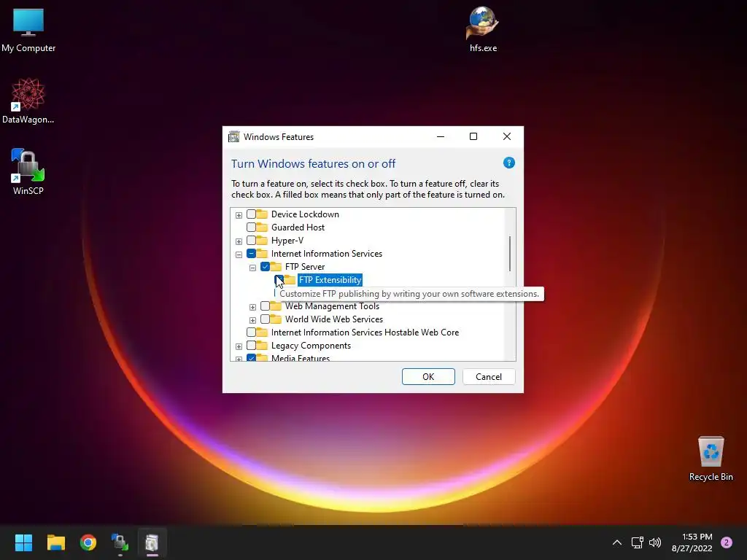
Task: Open the Recycle Bin
Action: 711,459
